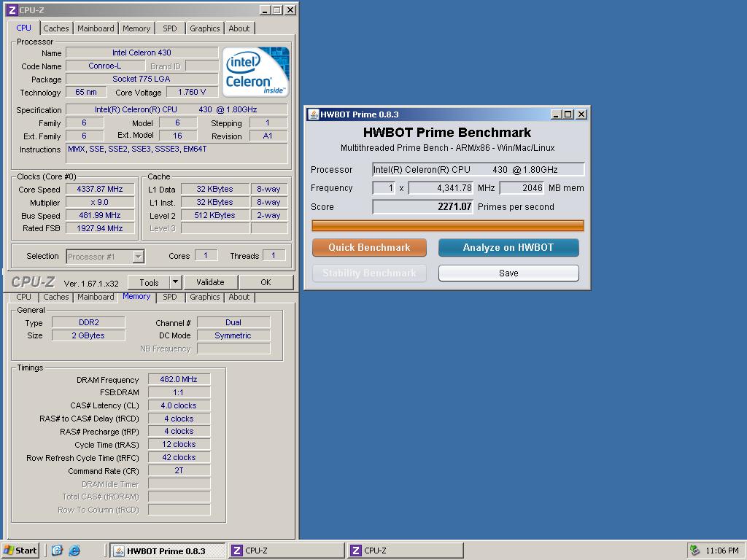Select Graphics tab in lower CPU-Z window
Image resolution: width=747 pixels, height=560 pixels.
tap(205, 297)
